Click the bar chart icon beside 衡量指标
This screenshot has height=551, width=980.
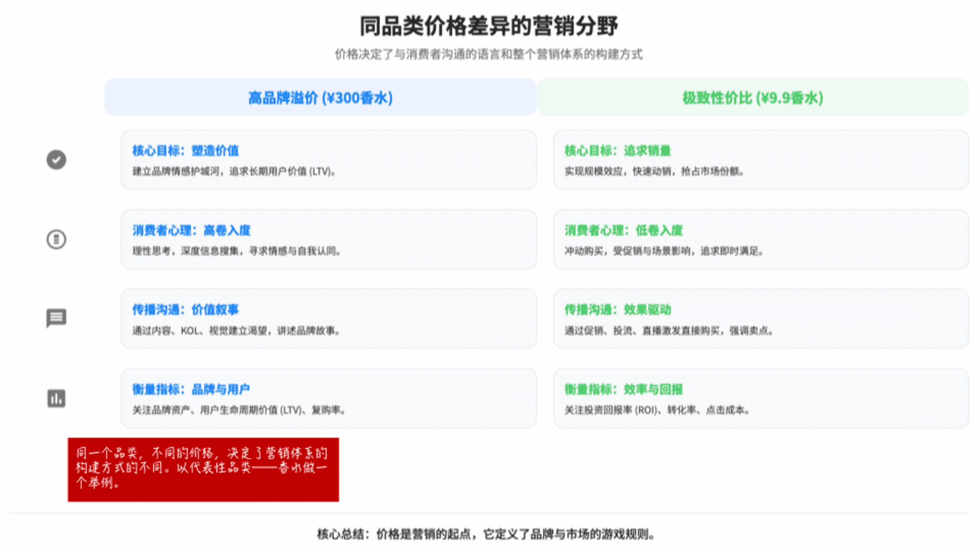[x=56, y=398]
